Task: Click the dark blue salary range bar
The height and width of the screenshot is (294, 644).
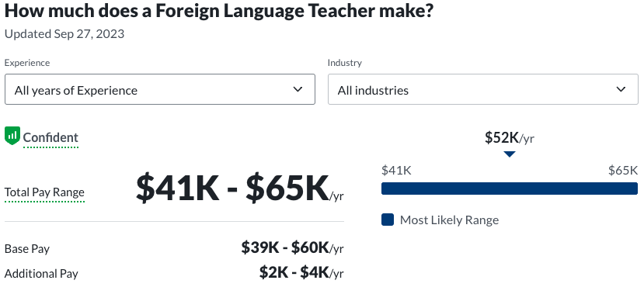Action: [x=510, y=189]
